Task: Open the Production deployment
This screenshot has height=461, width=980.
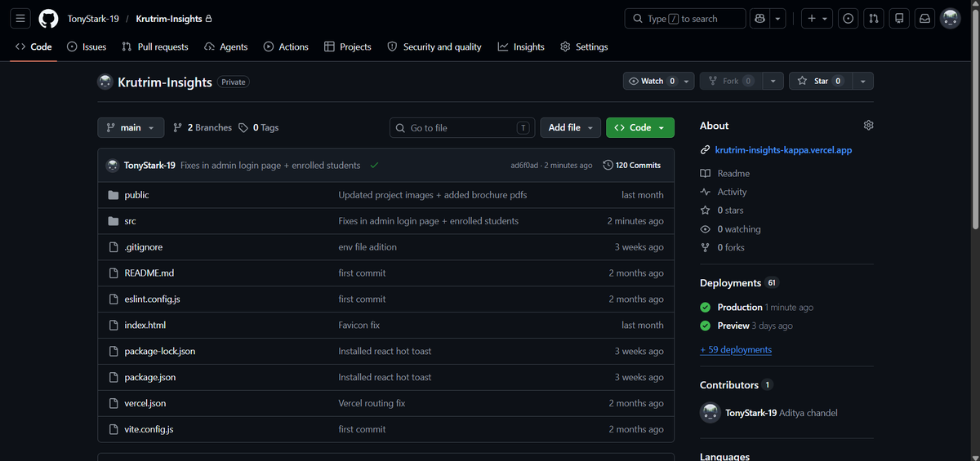Action: coord(740,308)
